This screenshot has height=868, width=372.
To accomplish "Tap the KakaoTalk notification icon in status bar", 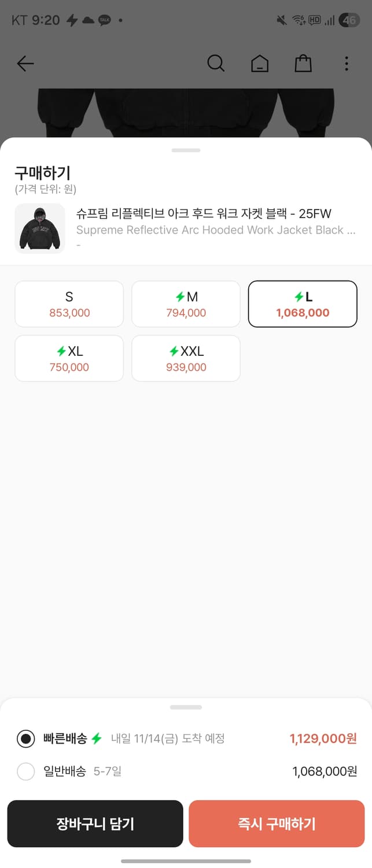I will (x=104, y=20).
